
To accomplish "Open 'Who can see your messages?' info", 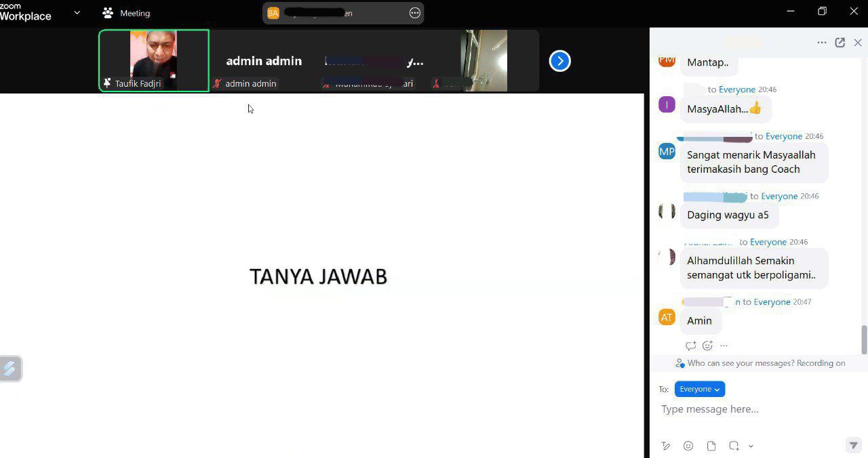I will click(760, 363).
